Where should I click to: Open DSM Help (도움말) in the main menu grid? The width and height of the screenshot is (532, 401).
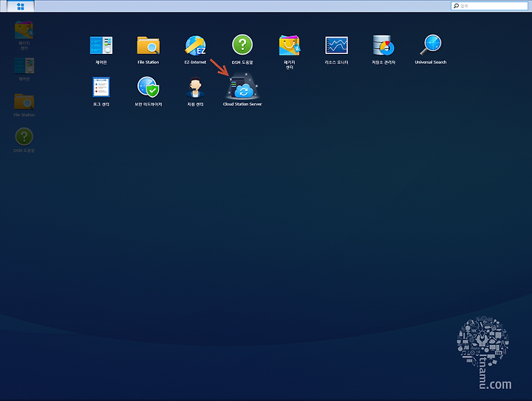point(242,45)
